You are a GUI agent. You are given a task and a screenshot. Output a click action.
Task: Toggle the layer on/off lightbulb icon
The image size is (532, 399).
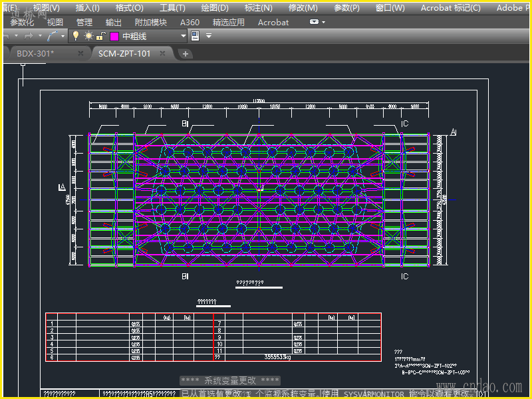(x=76, y=36)
